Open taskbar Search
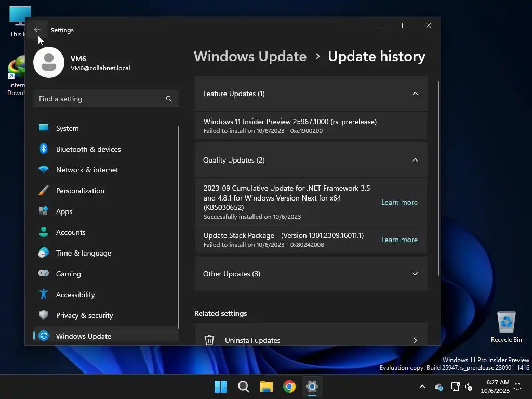532x399 pixels. pos(243,387)
